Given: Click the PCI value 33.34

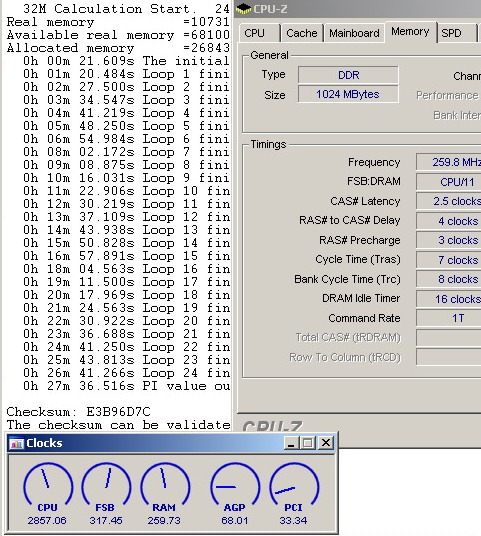Looking at the screenshot, I should point(293,521).
